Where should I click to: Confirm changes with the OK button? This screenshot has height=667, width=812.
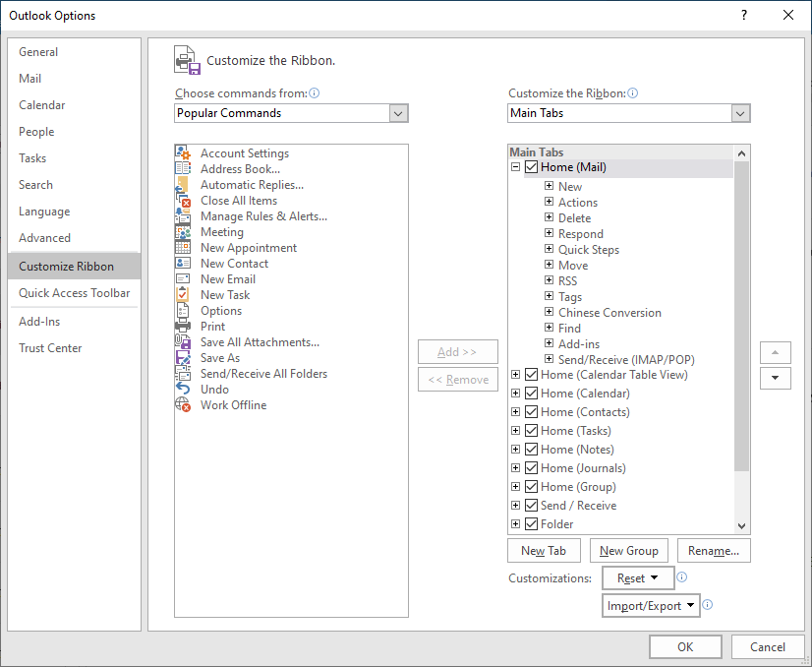pos(685,646)
